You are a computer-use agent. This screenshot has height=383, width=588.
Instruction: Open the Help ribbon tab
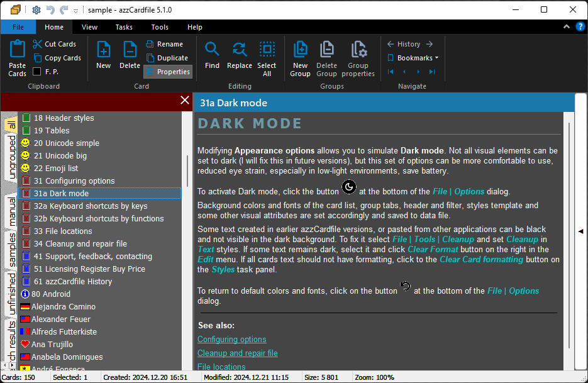(x=194, y=27)
